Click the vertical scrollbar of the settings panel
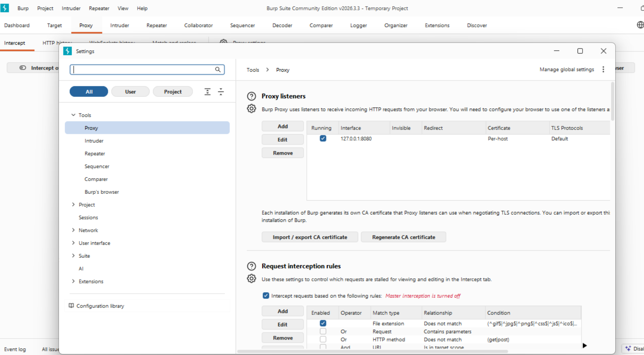 tap(612, 101)
